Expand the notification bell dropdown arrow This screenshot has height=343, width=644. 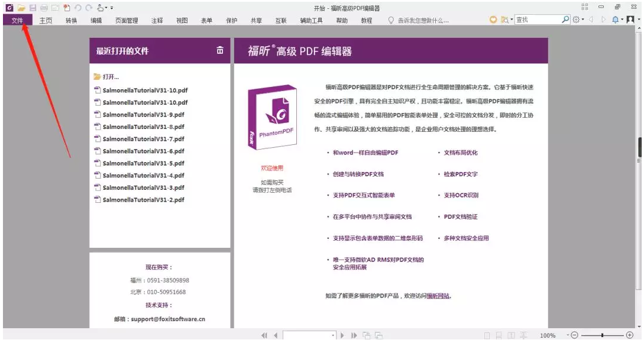tap(622, 20)
